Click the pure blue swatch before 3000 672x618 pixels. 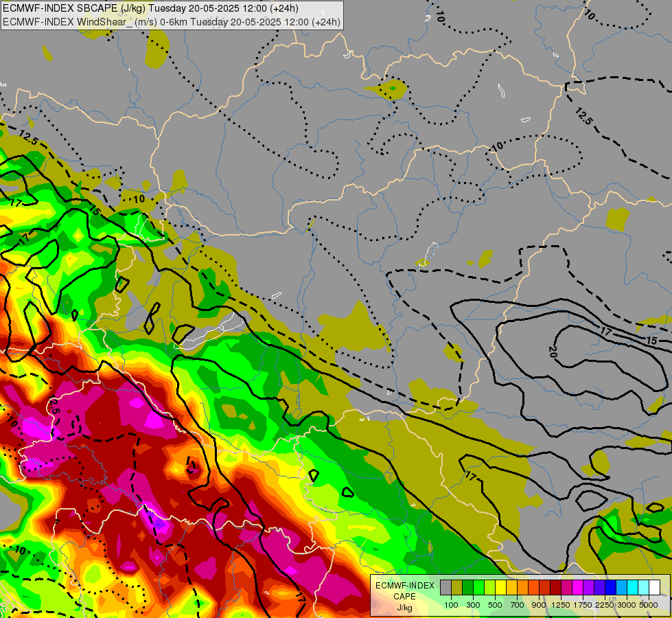tap(610, 588)
